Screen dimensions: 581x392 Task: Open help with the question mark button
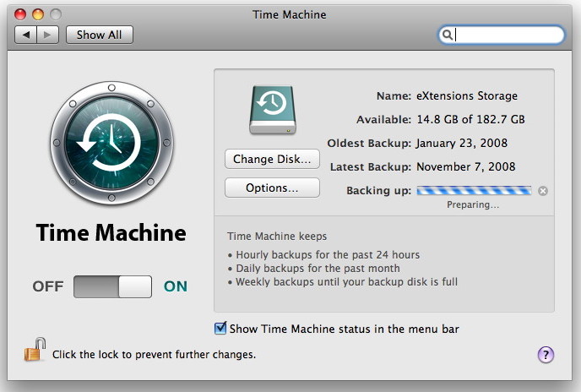click(546, 355)
